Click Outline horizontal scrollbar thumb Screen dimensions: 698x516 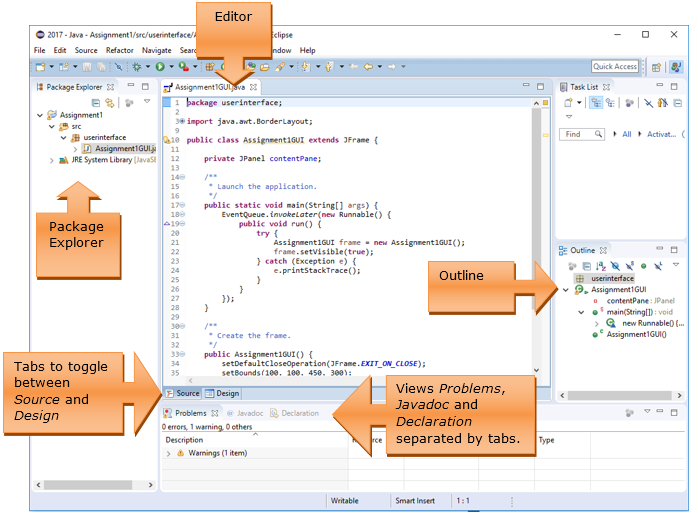[x=620, y=395]
